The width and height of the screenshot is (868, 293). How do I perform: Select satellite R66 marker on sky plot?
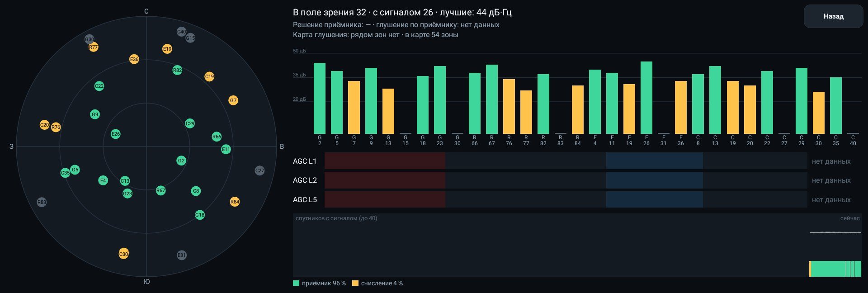point(217,137)
